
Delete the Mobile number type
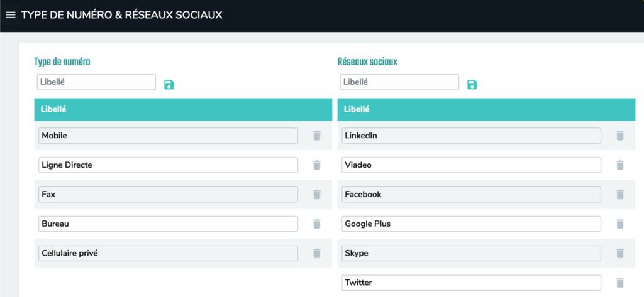pyautogui.click(x=317, y=136)
